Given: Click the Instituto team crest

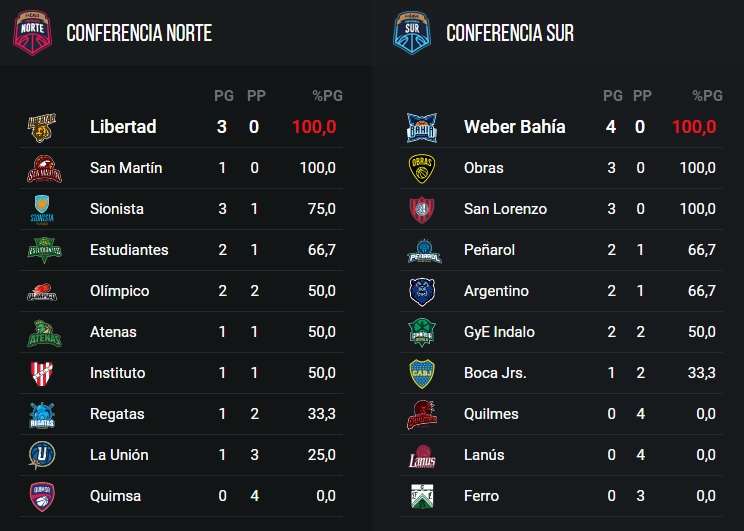Looking at the screenshot, I should pos(41,373).
